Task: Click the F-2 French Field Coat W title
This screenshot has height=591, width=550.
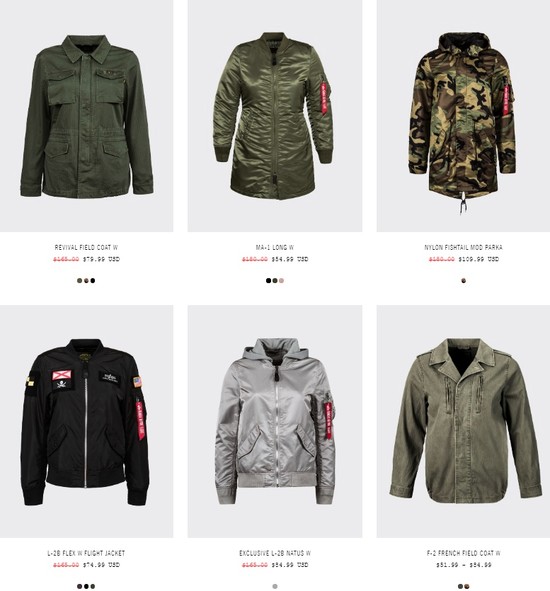Action: pos(463,553)
